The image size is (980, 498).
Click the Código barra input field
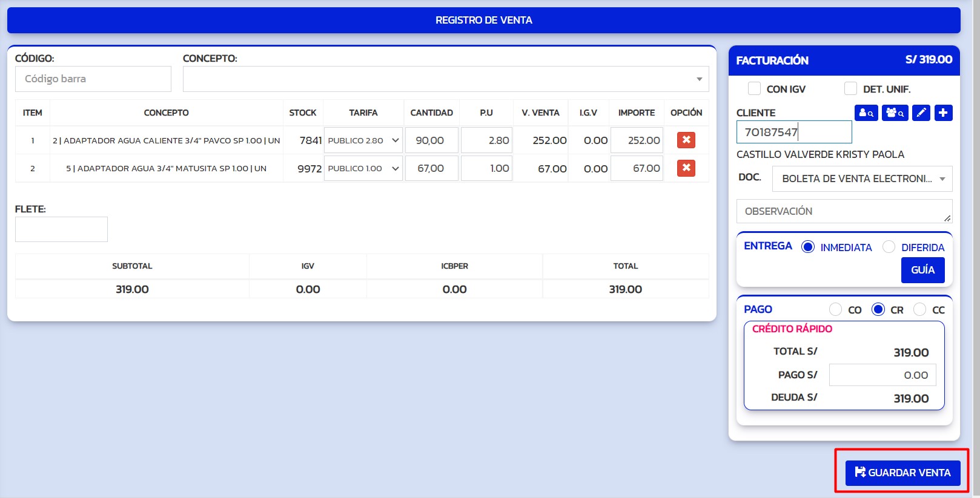tap(93, 79)
